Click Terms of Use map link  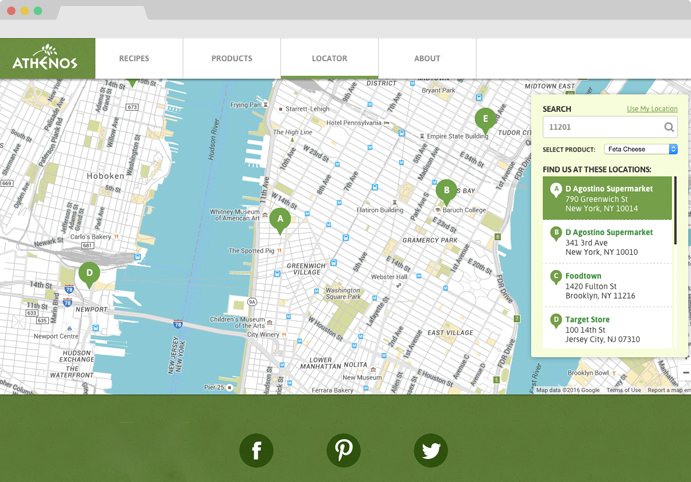pyautogui.click(x=624, y=390)
